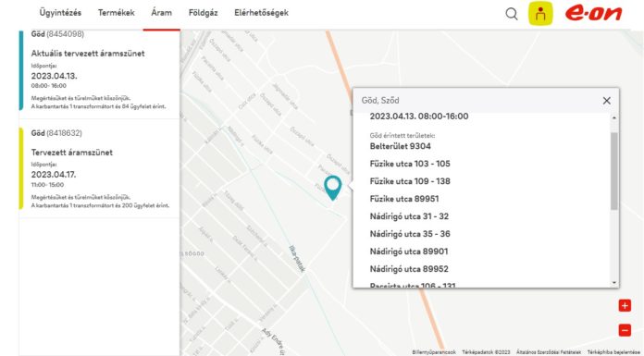Click 2023.04.13. 08:00-16:00 in the popup

(419, 117)
